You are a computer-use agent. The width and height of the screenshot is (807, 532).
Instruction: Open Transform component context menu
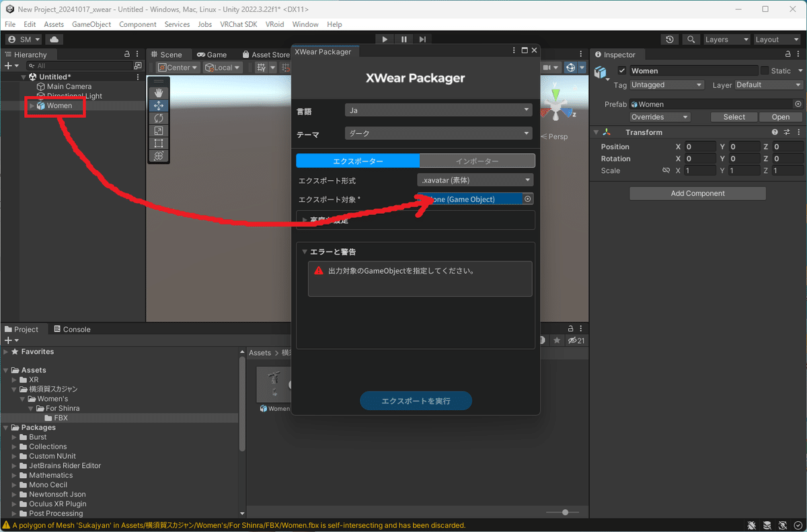pyautogui.click(x=798, y=132)
